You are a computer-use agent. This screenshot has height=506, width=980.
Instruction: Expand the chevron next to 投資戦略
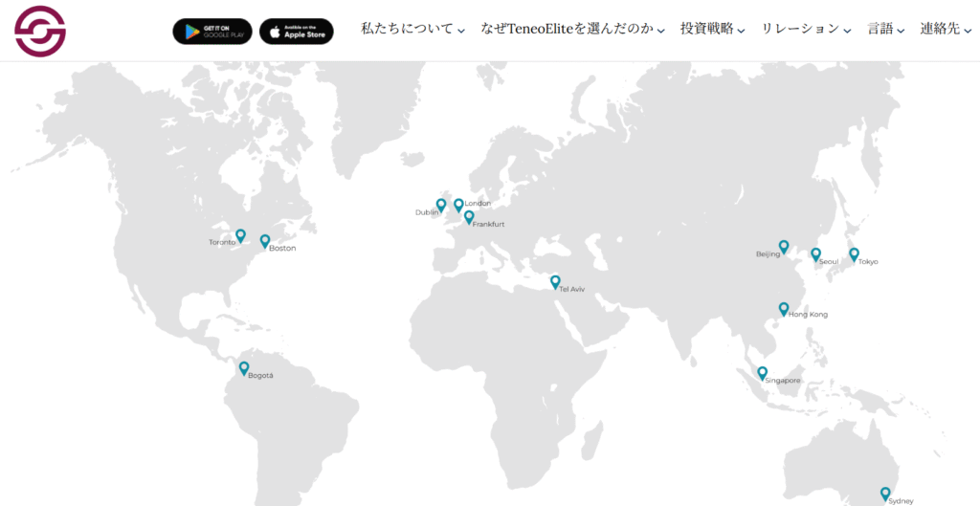742,31
